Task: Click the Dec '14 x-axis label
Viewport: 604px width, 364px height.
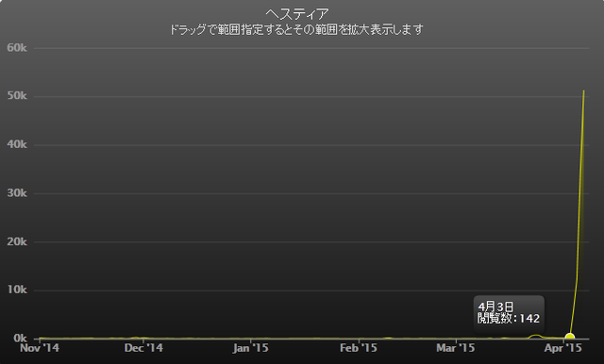Action: [x=143, y=348]
